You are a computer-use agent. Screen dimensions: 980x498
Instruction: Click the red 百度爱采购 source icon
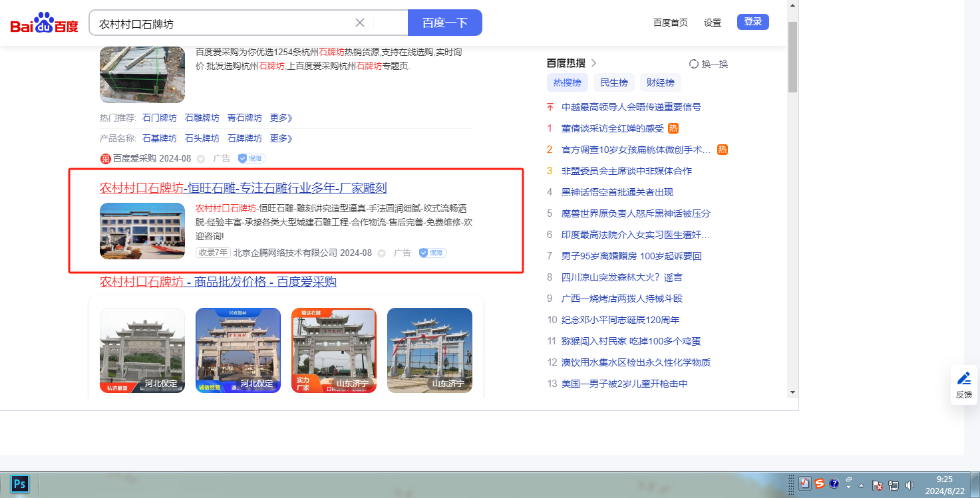pos(105,158)
